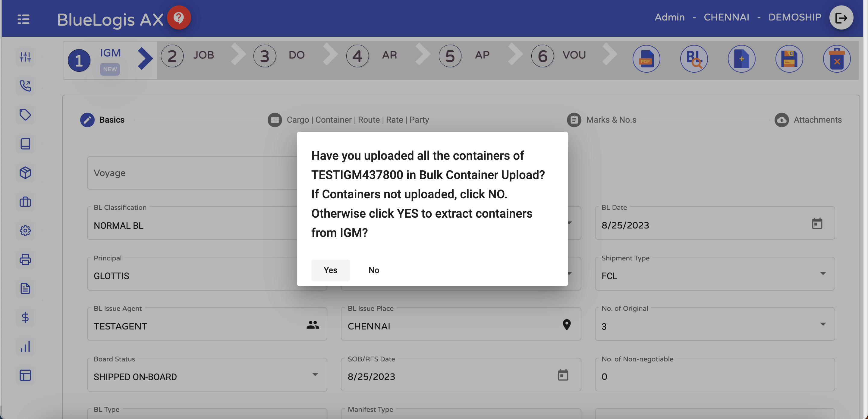Click the logout icon in the header
Image resolution: width=868 pixels, height=419 pixels.
pyautogui.click(x=841, y=17)
